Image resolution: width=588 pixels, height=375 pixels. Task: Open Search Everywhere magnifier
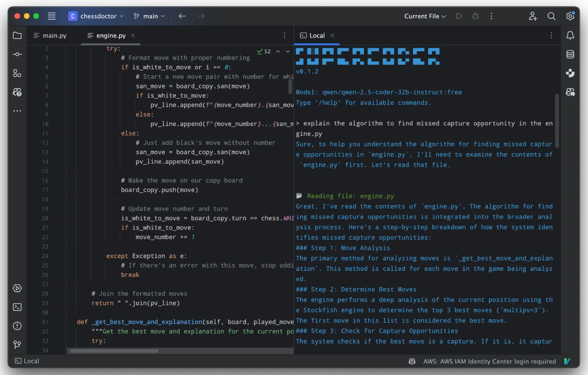click(x=552, y=16)
